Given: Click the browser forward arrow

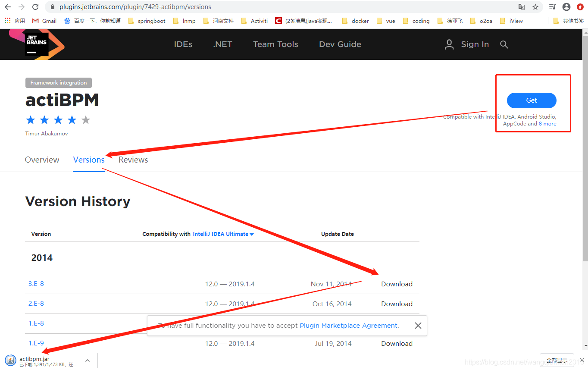Looking at the screenshot, I should [22, 7].
